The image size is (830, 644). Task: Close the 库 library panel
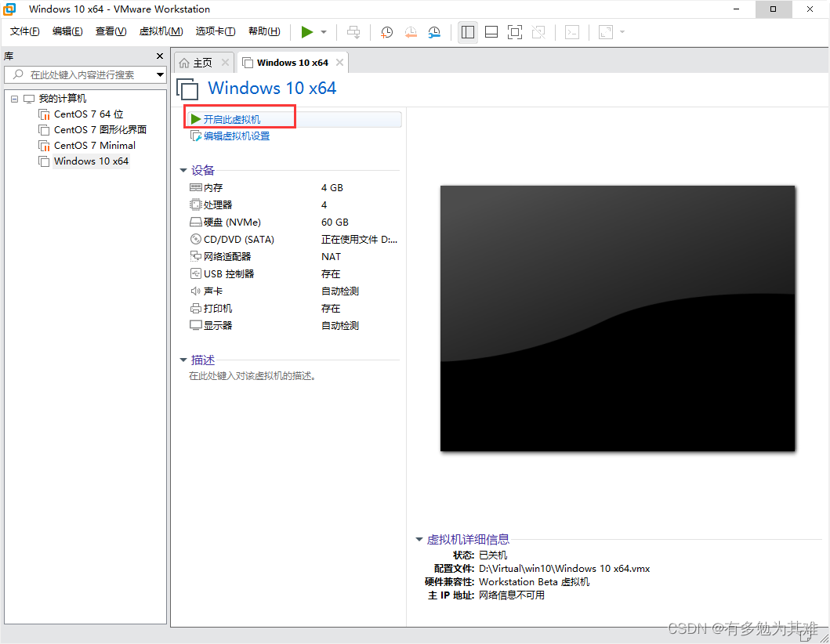point(160,56)
